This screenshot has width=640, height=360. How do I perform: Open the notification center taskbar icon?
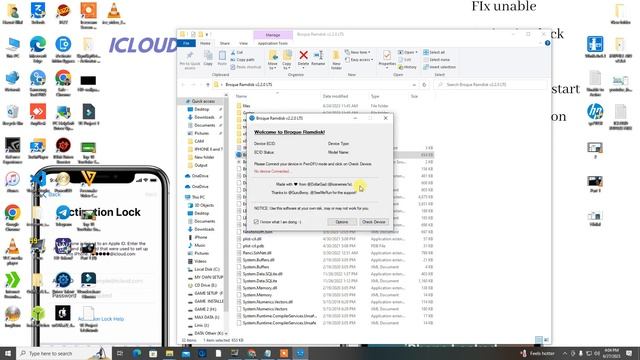pos(629,353)
